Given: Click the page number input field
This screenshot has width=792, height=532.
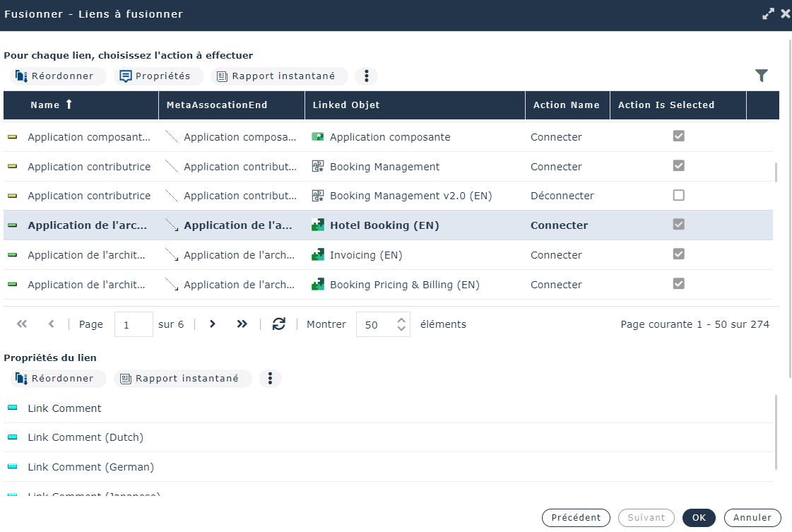Looking at the screenshot, I should [x=133, y=325].
